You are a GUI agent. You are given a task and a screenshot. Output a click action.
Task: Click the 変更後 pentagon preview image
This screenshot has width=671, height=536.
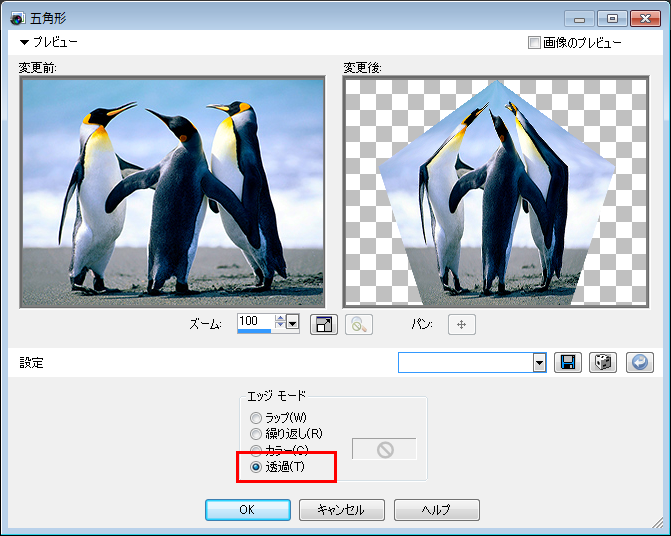pos(496,192)
